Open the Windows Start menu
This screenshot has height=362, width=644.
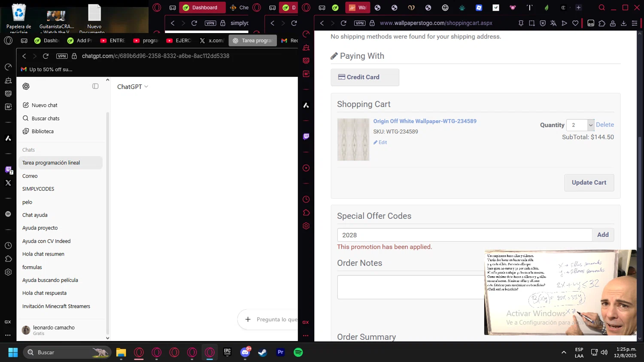[x=13, y=353]
